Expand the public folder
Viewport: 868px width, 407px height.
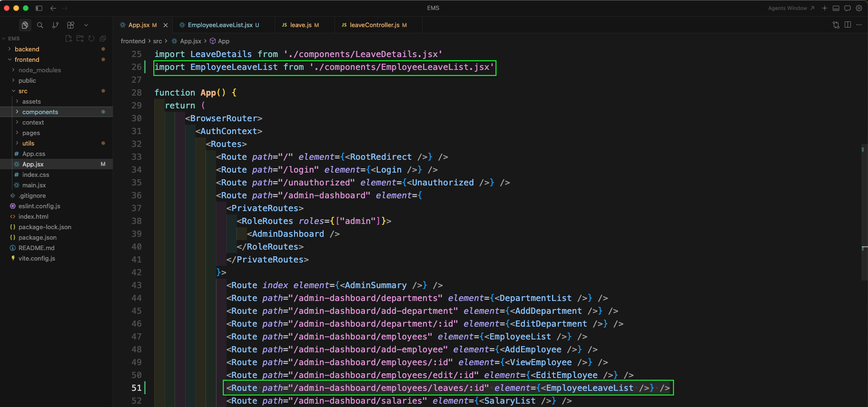(56, 80)
